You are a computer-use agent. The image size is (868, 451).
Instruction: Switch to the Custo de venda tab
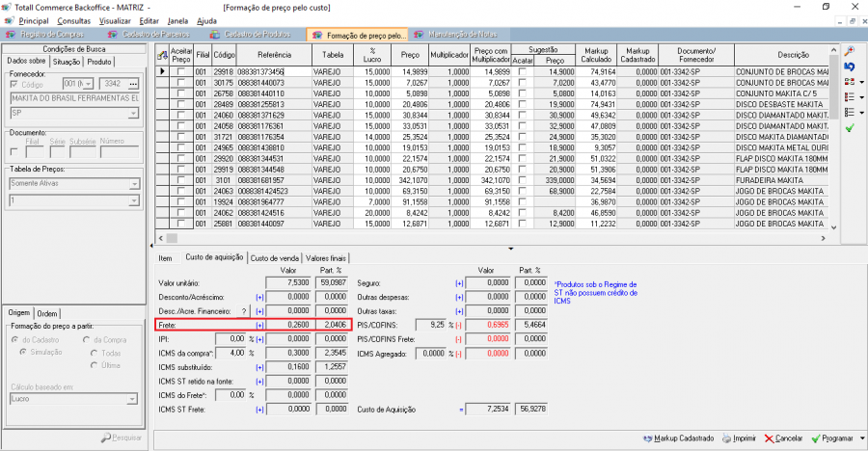point(274,258)
